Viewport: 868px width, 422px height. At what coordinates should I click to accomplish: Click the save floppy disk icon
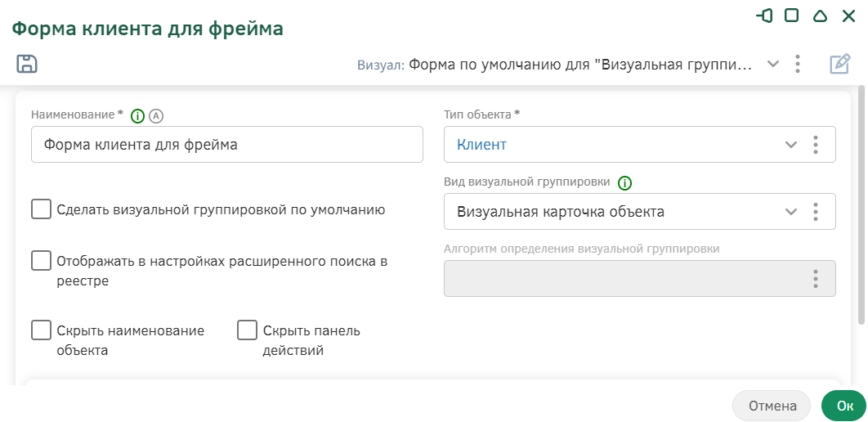pyautogui.click(x=27, y=64)
